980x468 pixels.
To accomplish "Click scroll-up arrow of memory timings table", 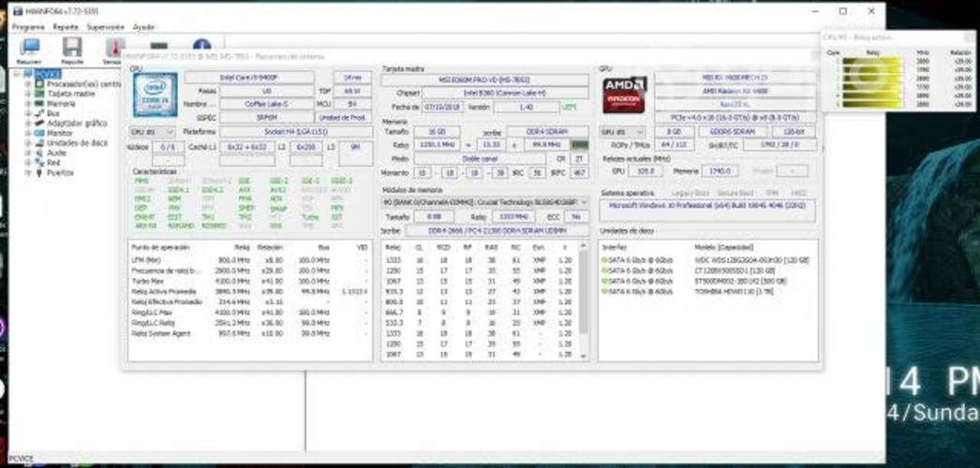I will 584,246.
